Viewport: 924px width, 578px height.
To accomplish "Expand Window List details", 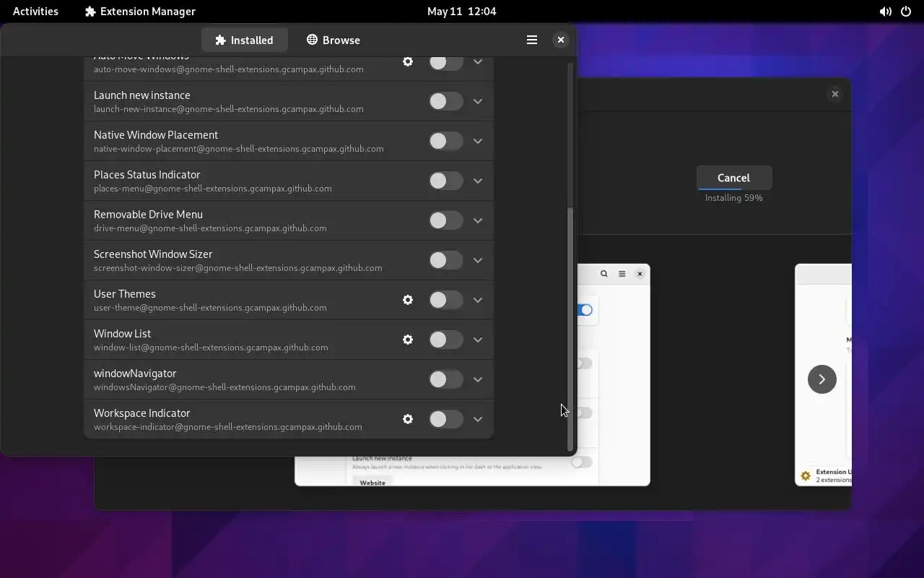I will pyautogui.click(x=478, y=340).
